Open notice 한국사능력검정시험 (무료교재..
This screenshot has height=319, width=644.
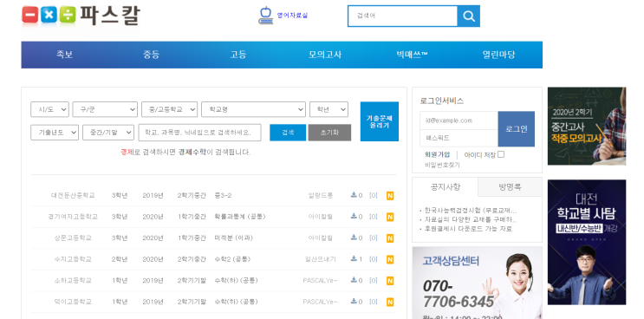tap(470, 210)
